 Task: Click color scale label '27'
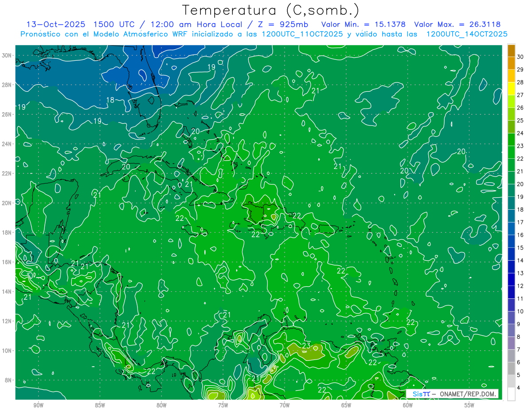[x=520, y=95]
